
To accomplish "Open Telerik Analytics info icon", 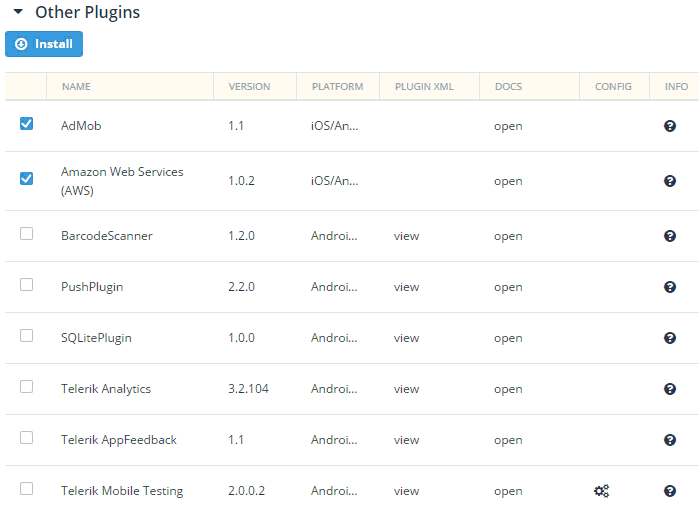I will pyautogui.click(x=670, y=389).
